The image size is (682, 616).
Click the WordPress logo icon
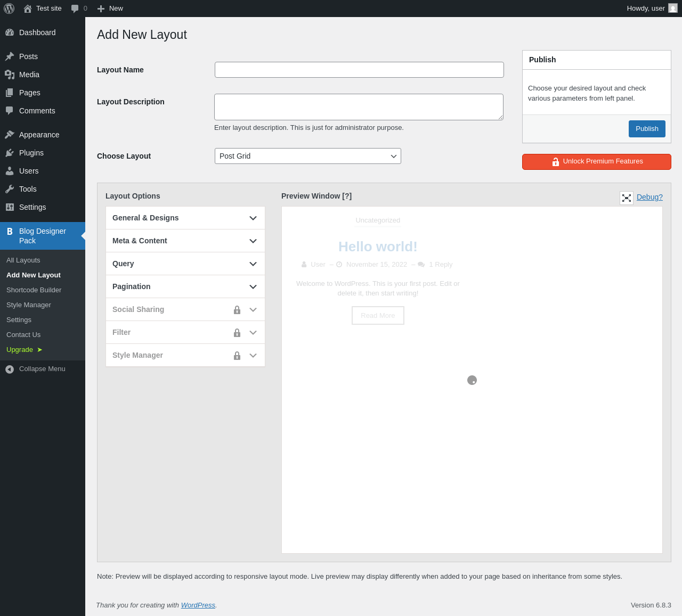(x=9, y=9)
